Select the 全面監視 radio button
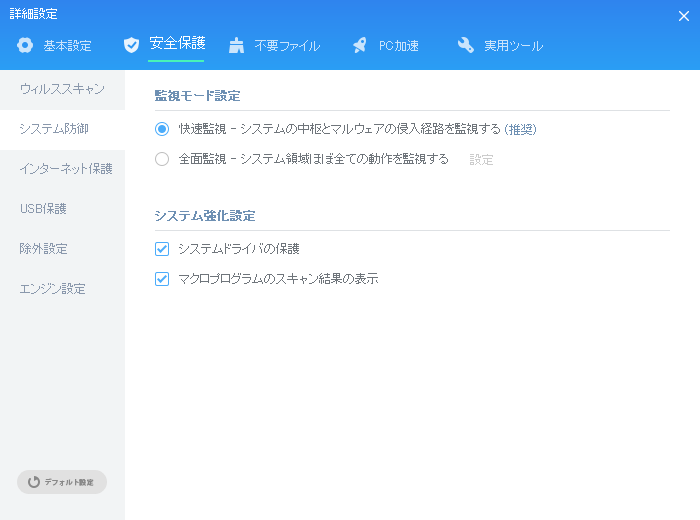Viewport: 700px width, 520px height. (x=162, y=159)
